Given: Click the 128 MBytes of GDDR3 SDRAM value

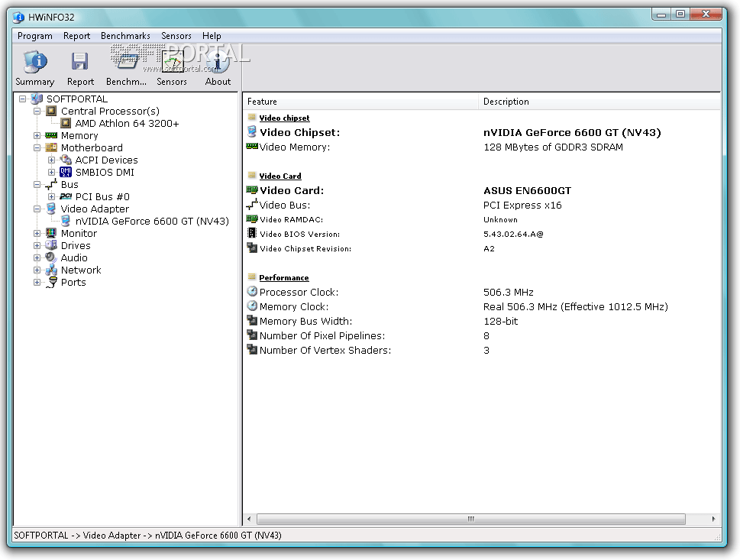Looking at the screenshot, I should pyautogui.click(x=553, y=147).
